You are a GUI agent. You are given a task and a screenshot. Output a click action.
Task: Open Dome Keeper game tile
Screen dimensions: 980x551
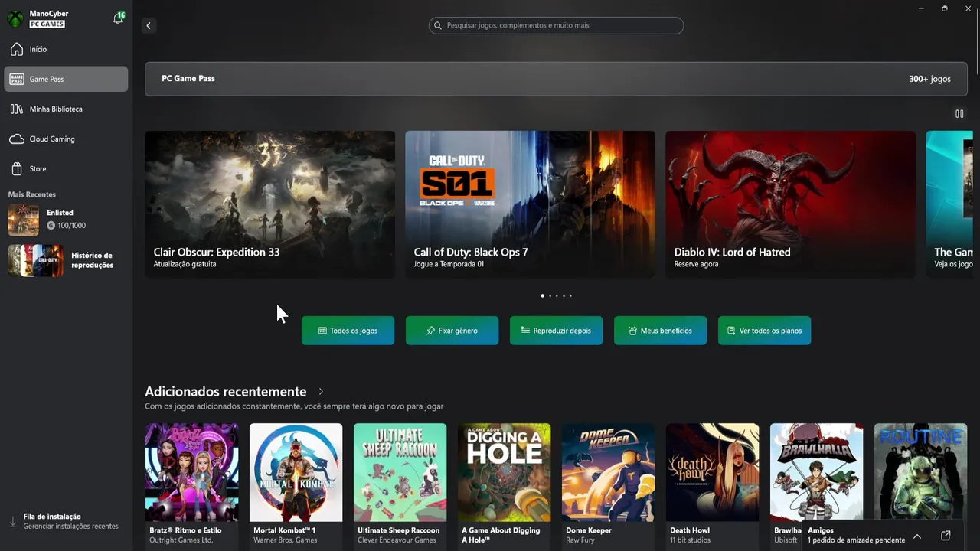pyautogui.click(x=608, y=485)
